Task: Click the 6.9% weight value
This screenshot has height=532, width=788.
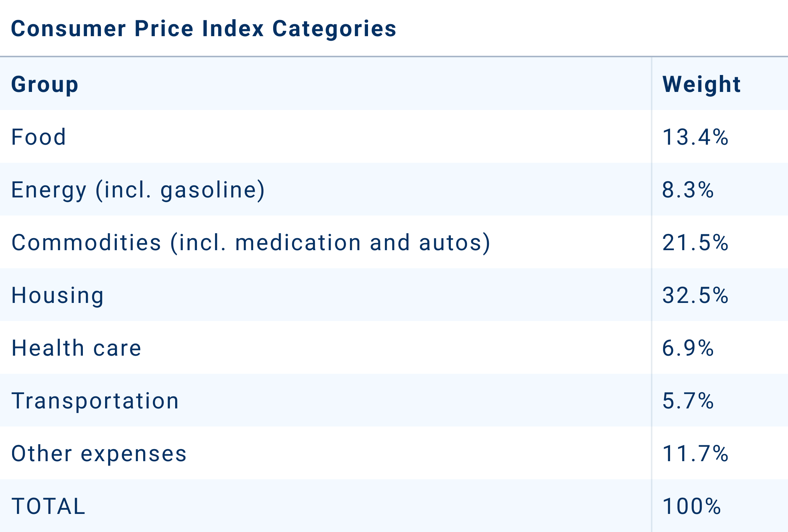Action: [688, 348]
